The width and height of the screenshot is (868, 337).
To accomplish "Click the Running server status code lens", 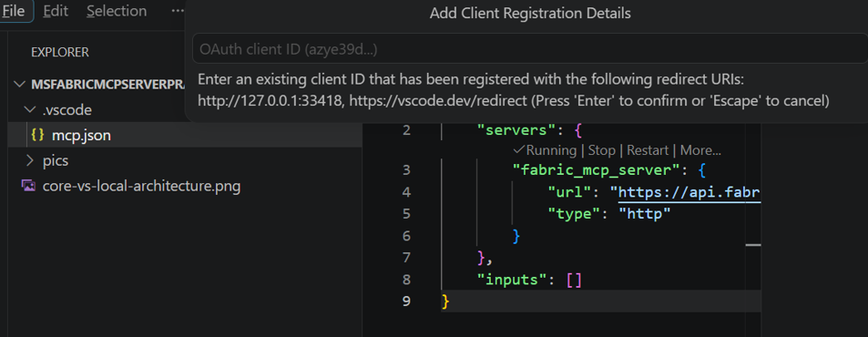I will click(x=546, y=150).
